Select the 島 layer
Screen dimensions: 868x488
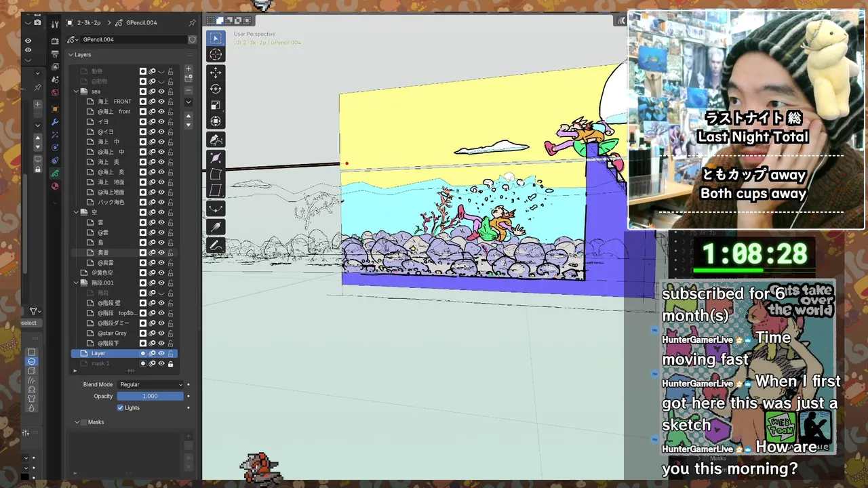(x=100, y=242)
